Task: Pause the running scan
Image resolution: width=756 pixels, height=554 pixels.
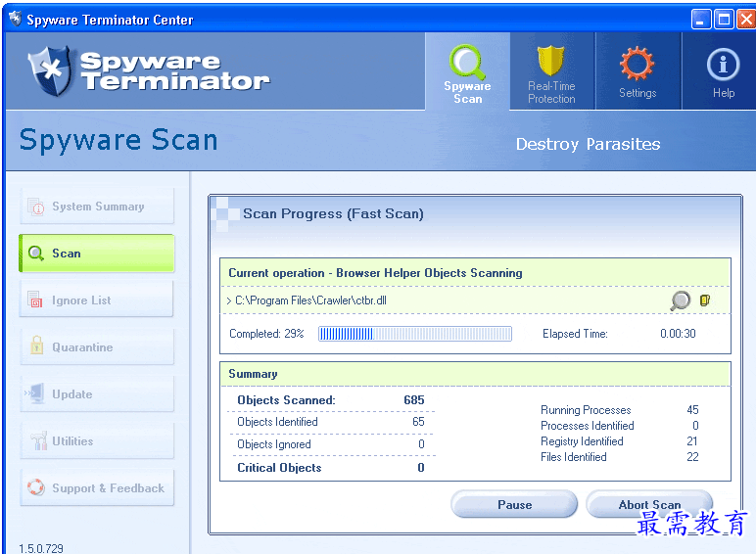Action: [514, 504]
